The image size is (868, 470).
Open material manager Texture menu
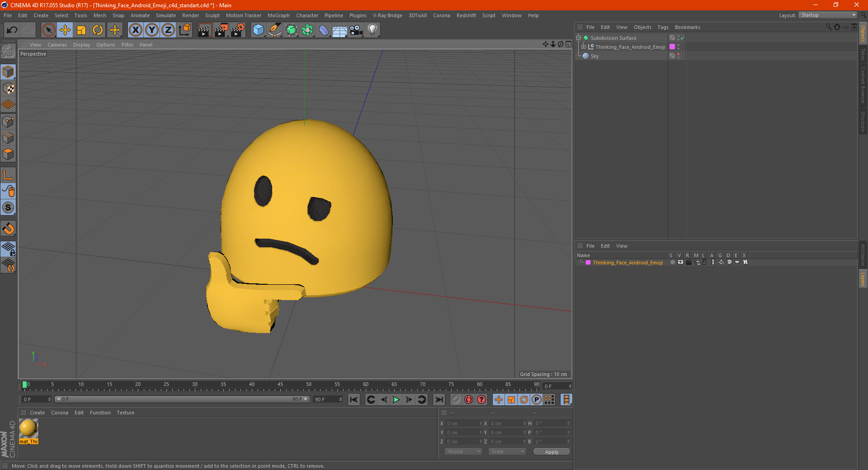[x=125, y=413]
